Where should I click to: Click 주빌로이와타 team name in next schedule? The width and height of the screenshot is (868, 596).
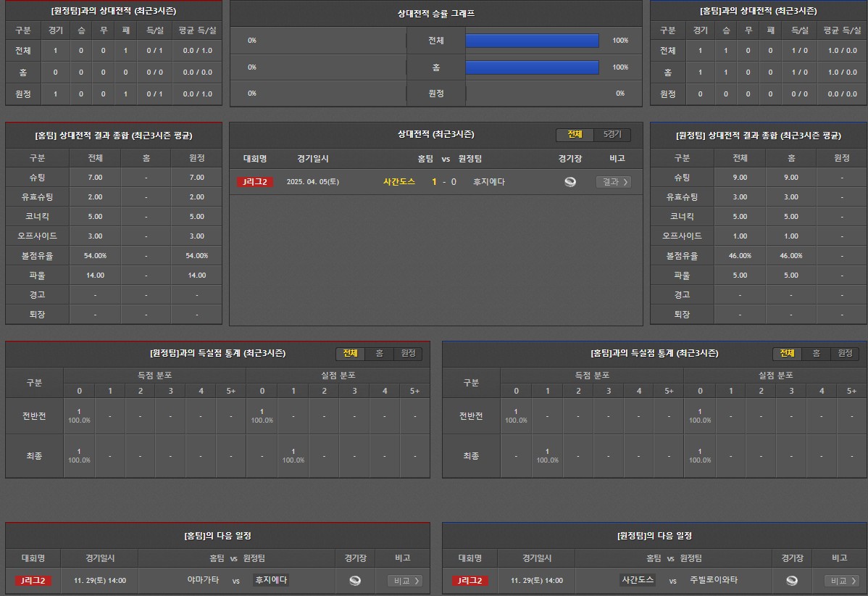[714, 580]
